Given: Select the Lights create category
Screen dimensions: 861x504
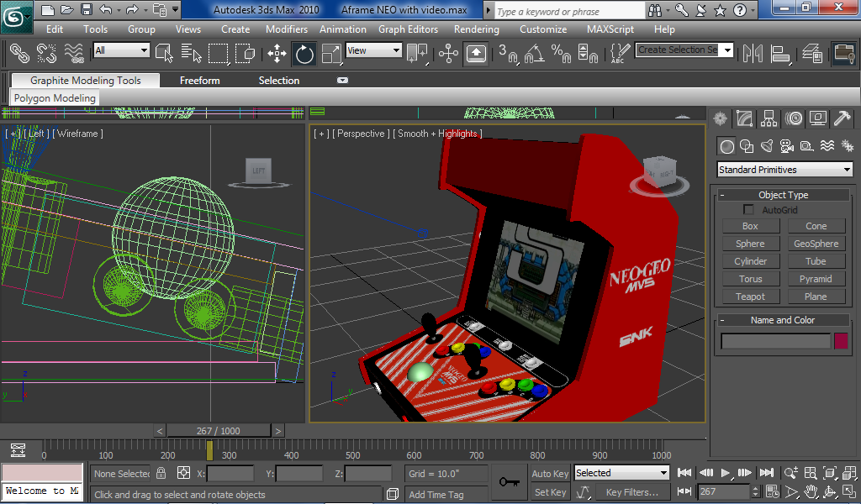Looking at the screenshot, I should 767,146.
